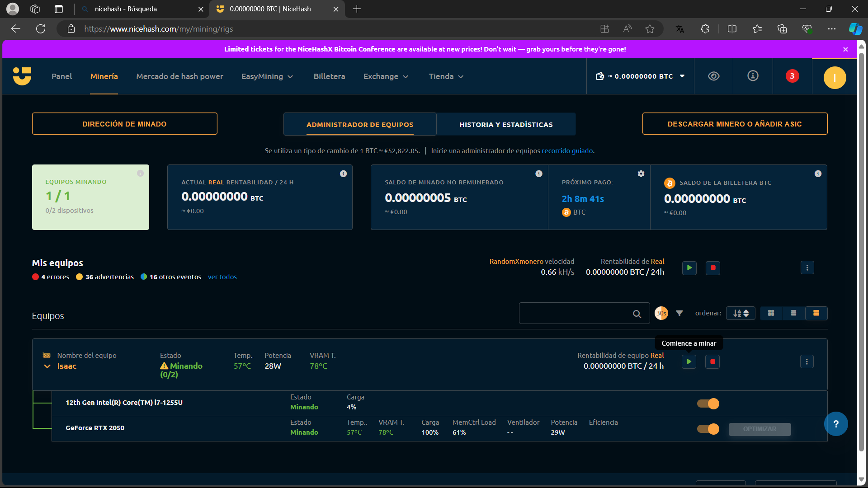Click the 30s auto-refresh timer

[661, 313]
